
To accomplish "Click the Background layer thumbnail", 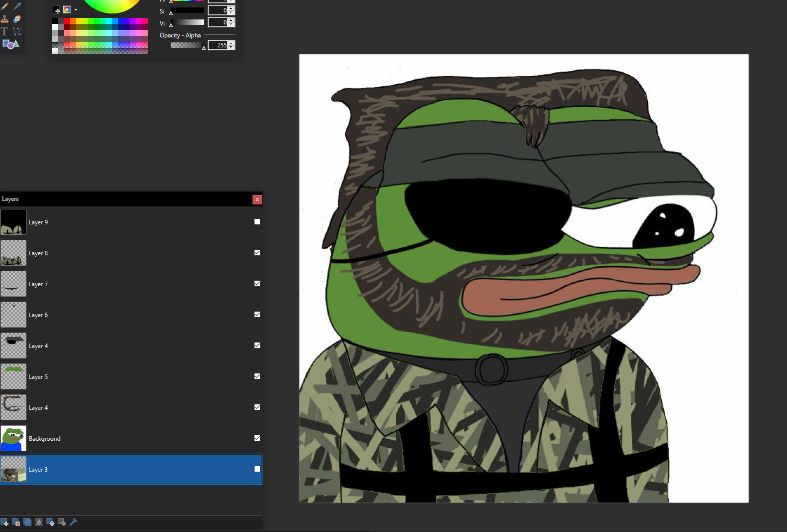I will 13,438.
